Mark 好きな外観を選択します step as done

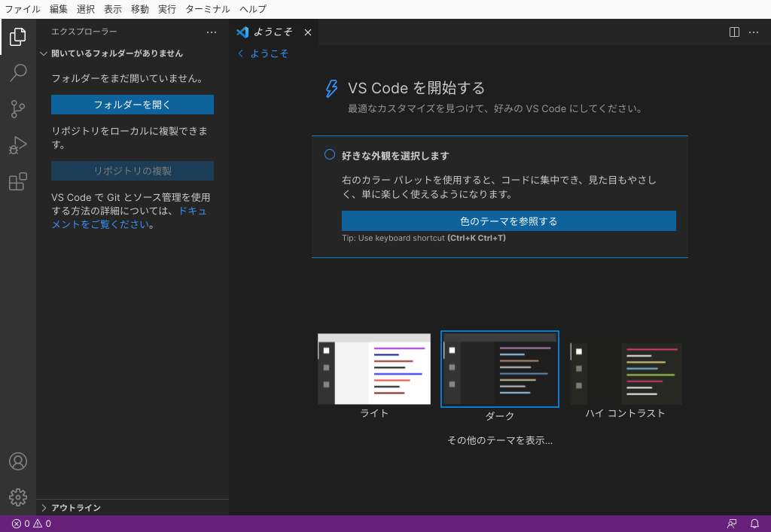330,155
